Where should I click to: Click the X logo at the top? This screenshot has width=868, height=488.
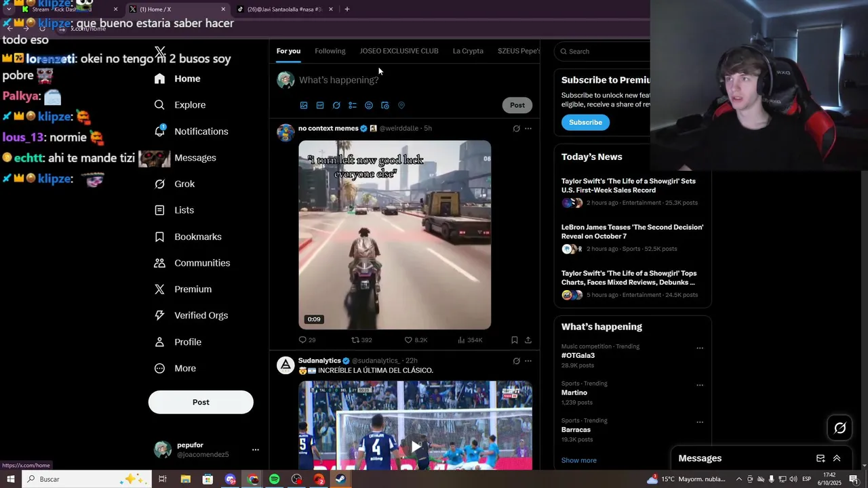(160, 52)
